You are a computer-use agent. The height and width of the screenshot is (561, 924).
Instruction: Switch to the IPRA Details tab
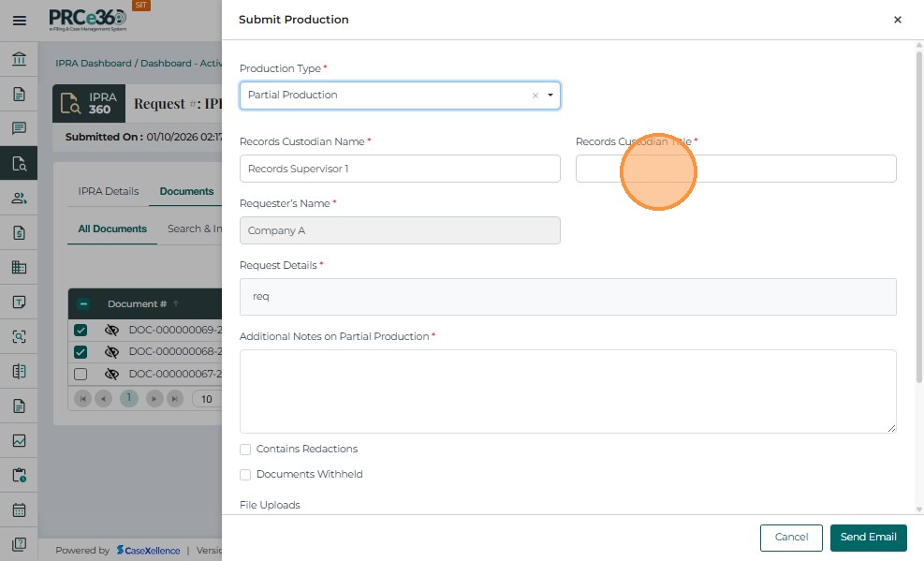coord(109,191)
